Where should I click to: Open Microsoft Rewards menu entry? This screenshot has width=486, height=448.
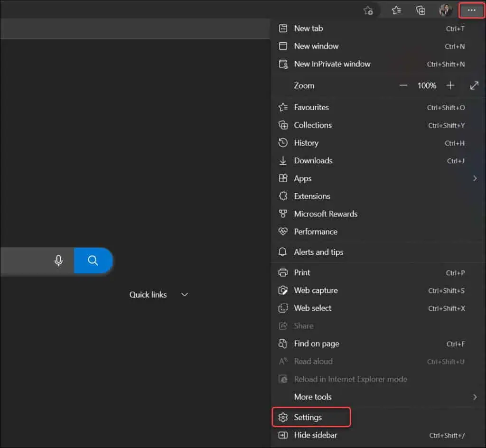378,214
